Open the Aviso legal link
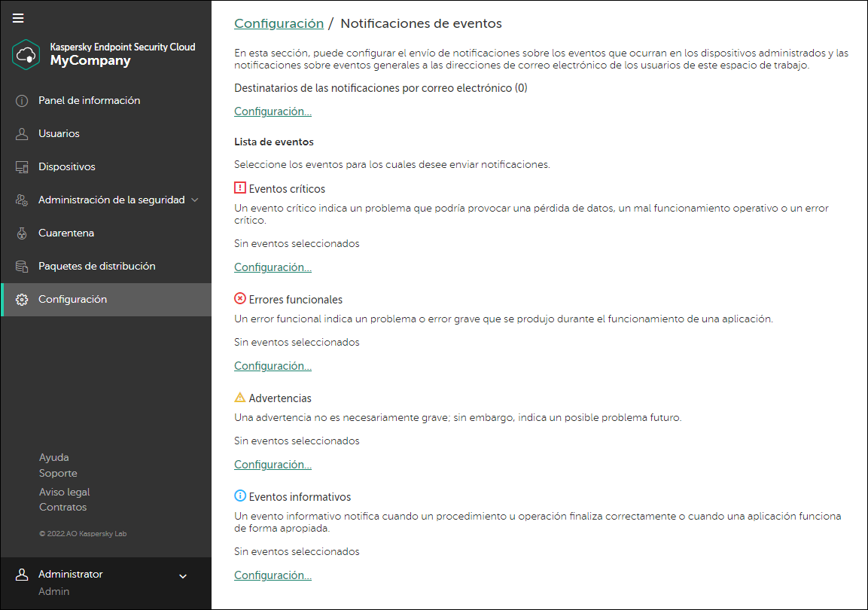This screenshot has width=868, height=610. pyautogui.click(x=64, y=492)
